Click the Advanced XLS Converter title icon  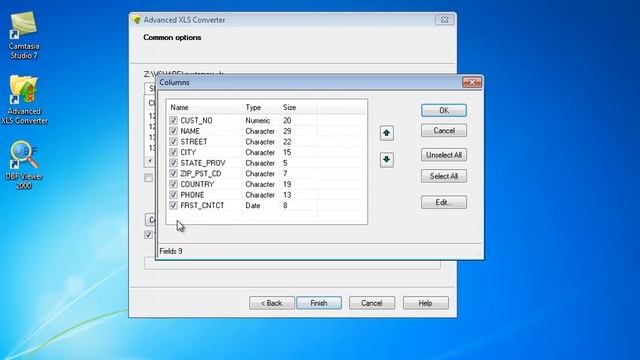point(136,20)
